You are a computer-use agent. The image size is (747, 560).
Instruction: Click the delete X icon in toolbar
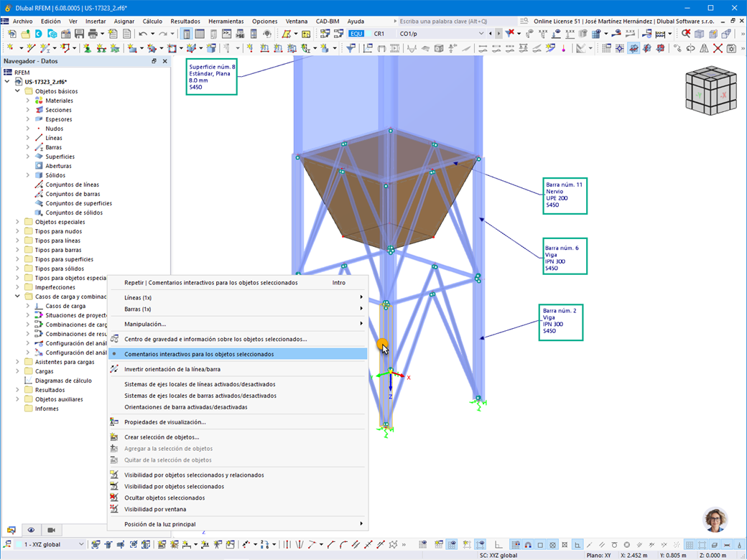pyautogui.click(x=718, y=48)
